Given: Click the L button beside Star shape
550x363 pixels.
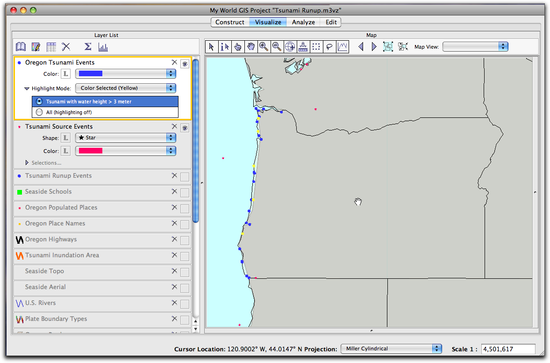Looking at the screenshot, I should click(66, 138).
